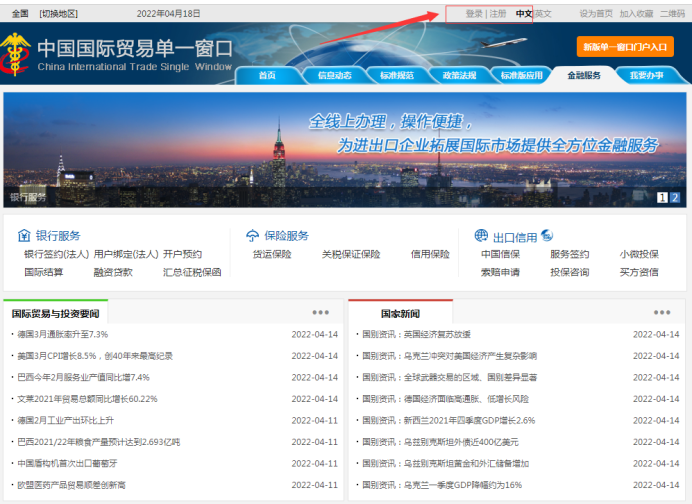
Task: Open 国际结算 service
Action: tap(44, 272)
